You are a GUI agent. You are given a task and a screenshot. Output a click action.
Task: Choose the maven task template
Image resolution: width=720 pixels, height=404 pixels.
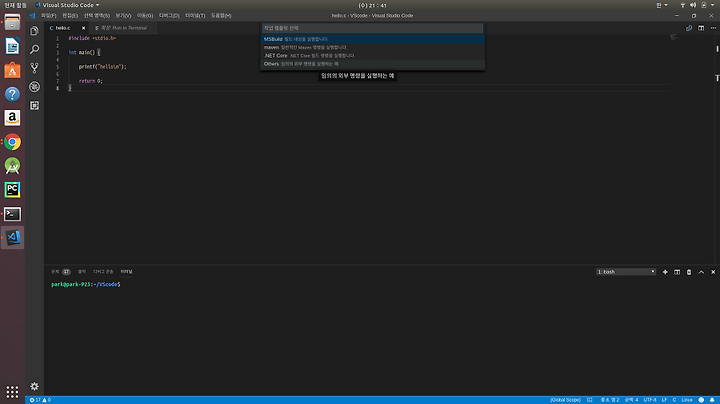pos(372,47)
